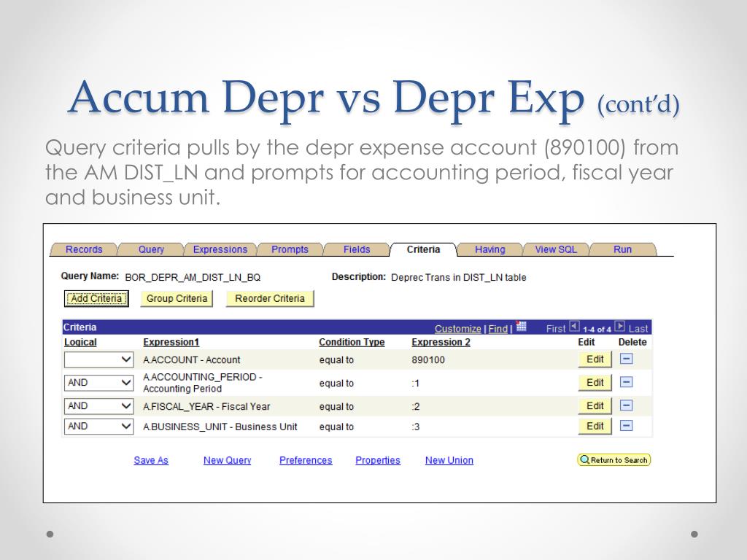Viewport: 747px width, 560px height.
Task: Select the :3 prompt value
Action: pos(415,427)
